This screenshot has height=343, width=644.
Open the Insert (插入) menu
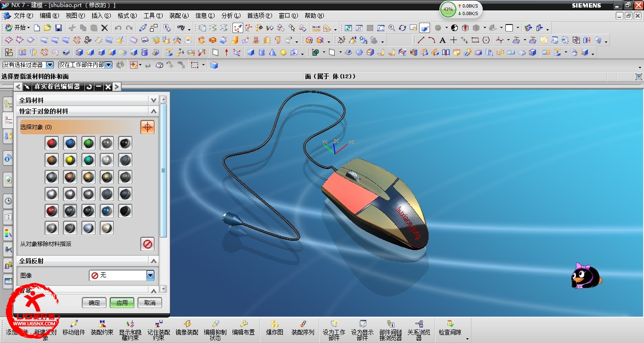click(101, 16)
